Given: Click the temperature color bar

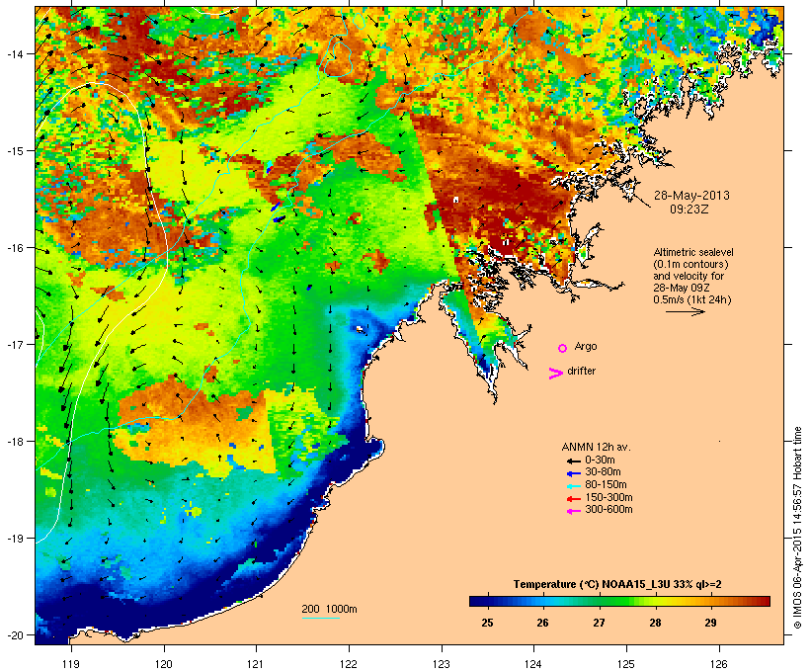Looking at the screenshot, I should [620, 601].
